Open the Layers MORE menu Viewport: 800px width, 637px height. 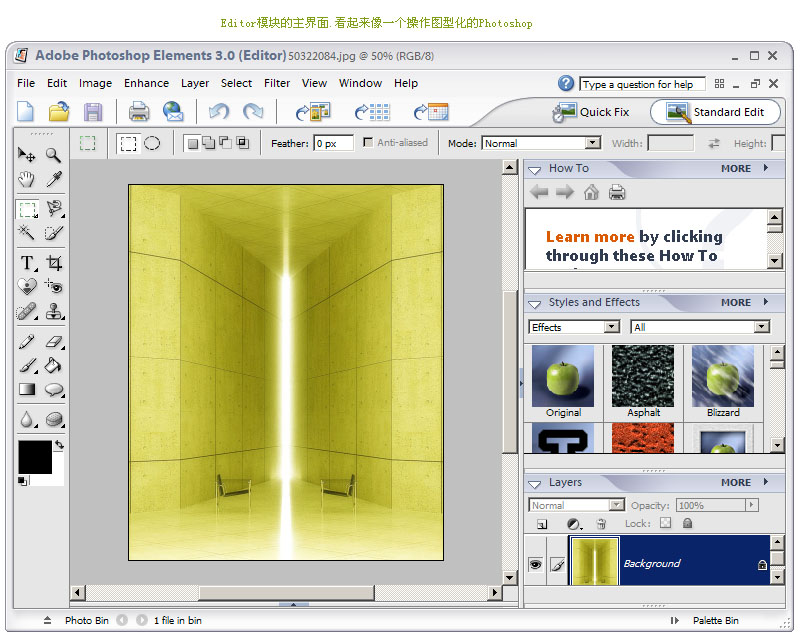tap(744, 482)
